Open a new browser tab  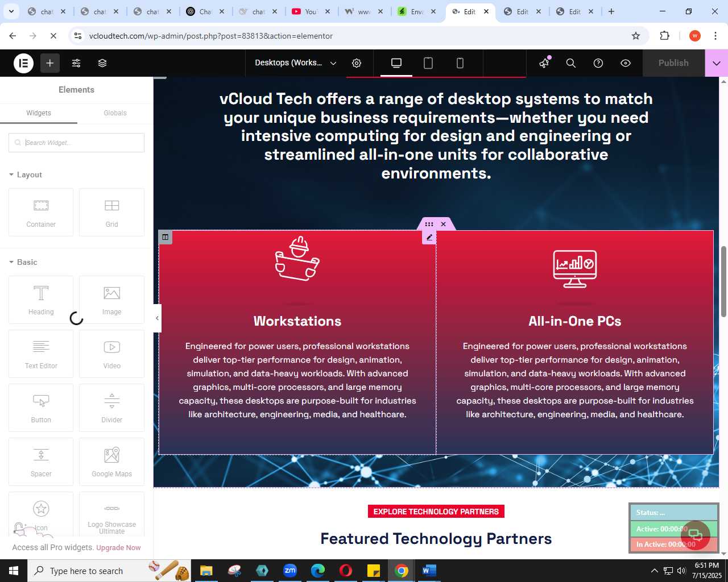611,11
